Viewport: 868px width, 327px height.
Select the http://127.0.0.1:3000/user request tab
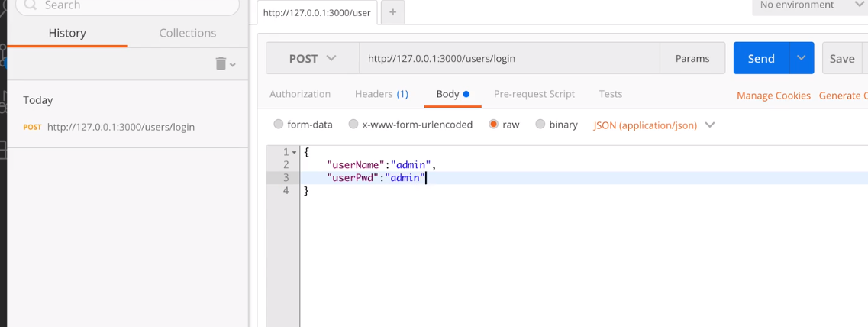point(317,12)
